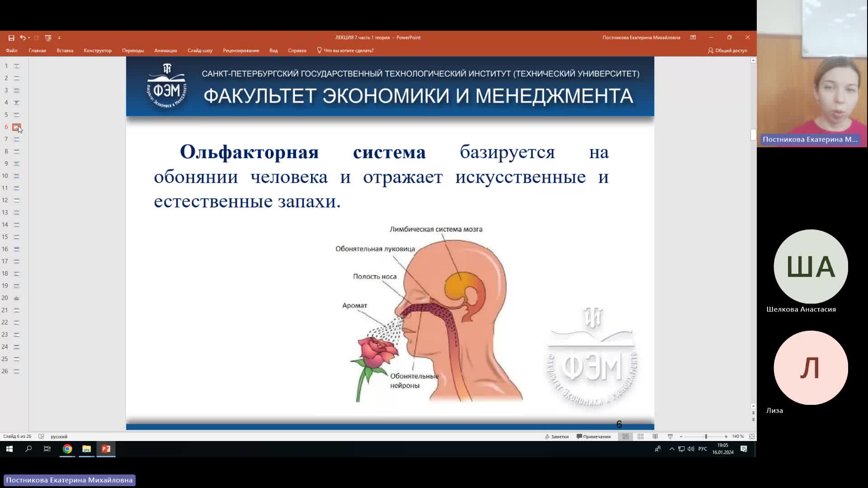Click the label 'Лимбическая система мозга'

(436, 230)
